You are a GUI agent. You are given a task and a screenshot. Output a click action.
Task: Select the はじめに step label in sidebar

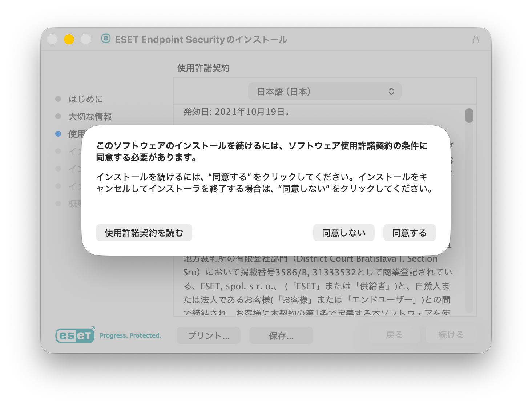click(x=86, y=99)
